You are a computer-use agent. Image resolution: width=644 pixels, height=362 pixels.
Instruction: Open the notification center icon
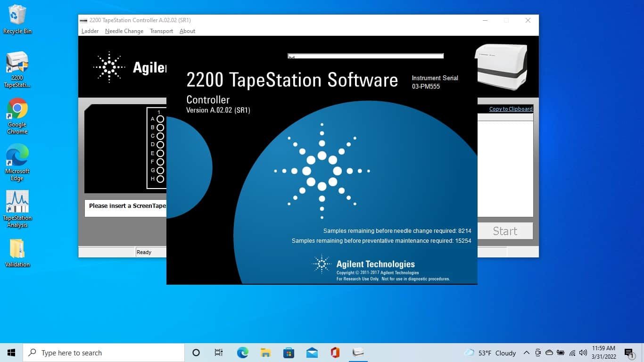pyautogui.click(x=629, y=353)
